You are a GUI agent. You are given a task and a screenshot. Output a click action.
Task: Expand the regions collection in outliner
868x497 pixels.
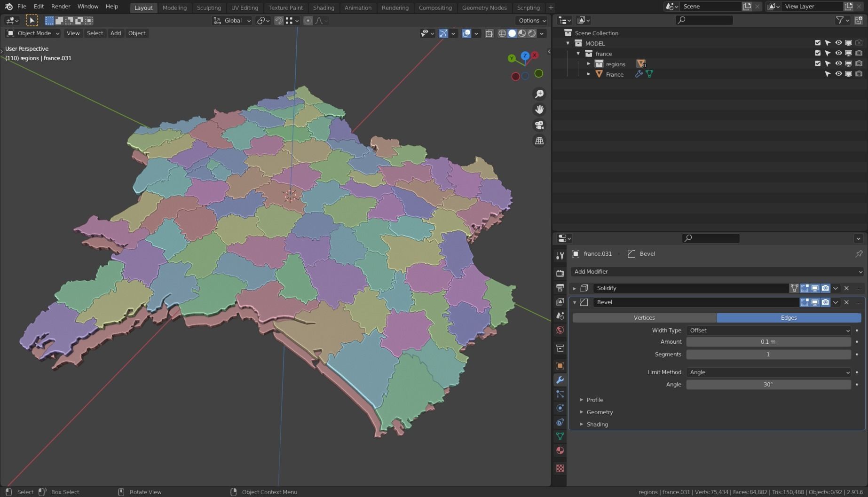pyautogui.click(x=588, y=63)
